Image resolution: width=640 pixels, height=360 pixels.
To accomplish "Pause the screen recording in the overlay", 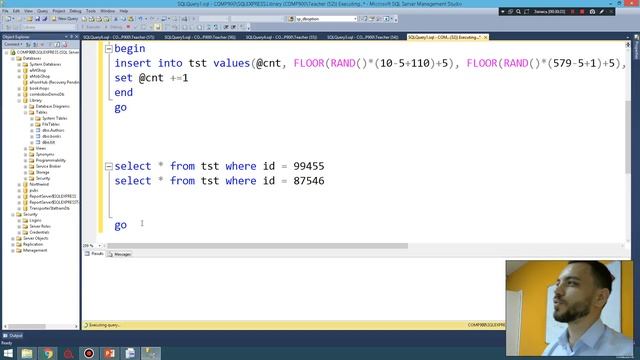I will 573,12.
